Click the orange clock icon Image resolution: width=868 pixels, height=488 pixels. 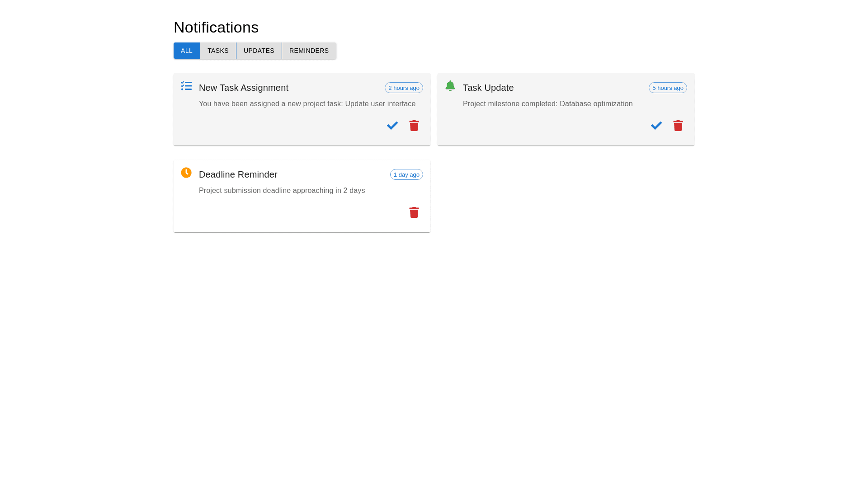(x=186, y=173)
